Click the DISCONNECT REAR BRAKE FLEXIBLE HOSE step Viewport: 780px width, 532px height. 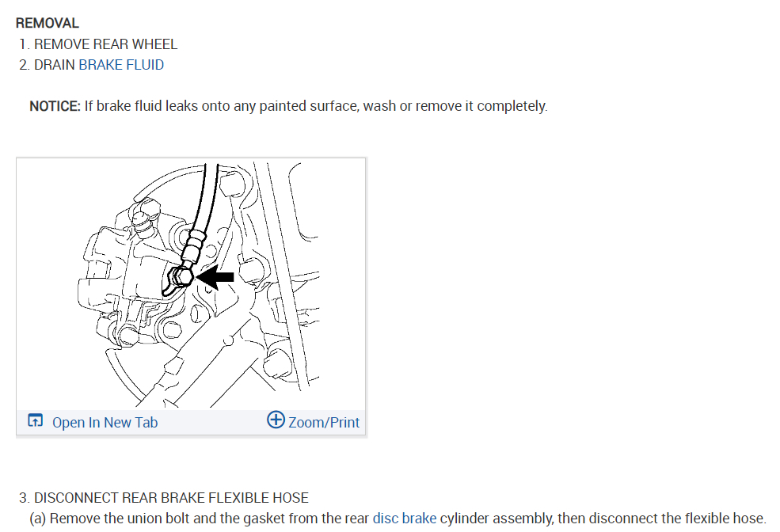[171, 498]
